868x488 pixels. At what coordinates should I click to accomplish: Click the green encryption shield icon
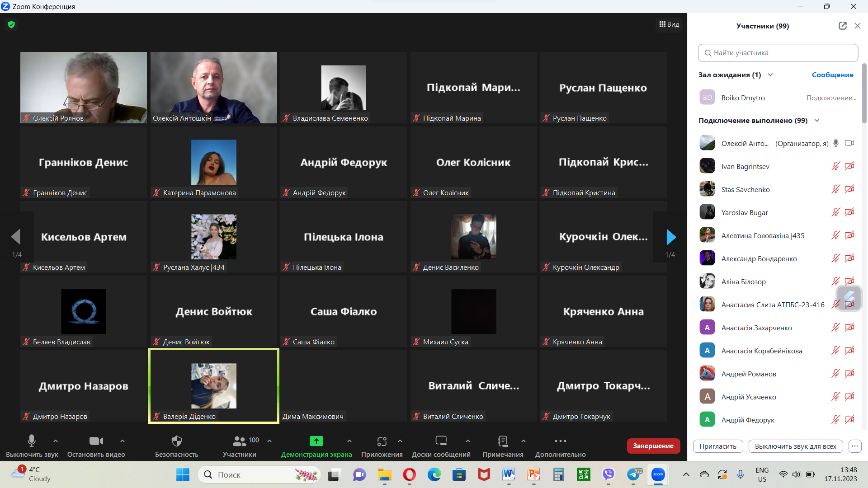(11, 24)
